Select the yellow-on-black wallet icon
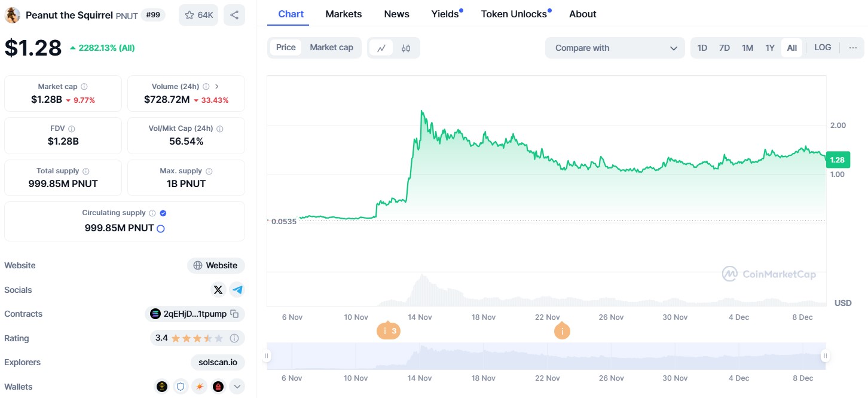This screenshot has height=398, width=868. point(162,387)
